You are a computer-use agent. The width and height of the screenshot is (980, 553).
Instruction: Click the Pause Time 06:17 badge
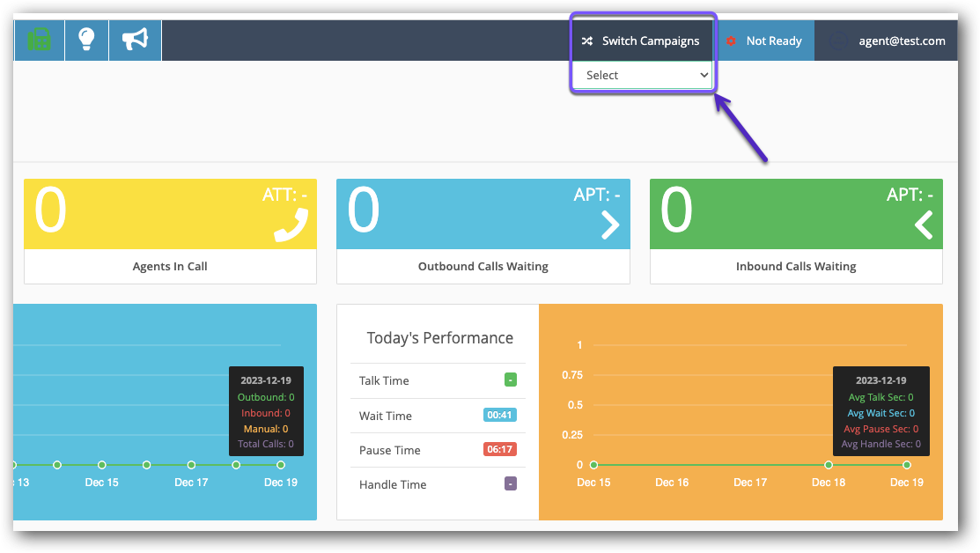[499, 450]
